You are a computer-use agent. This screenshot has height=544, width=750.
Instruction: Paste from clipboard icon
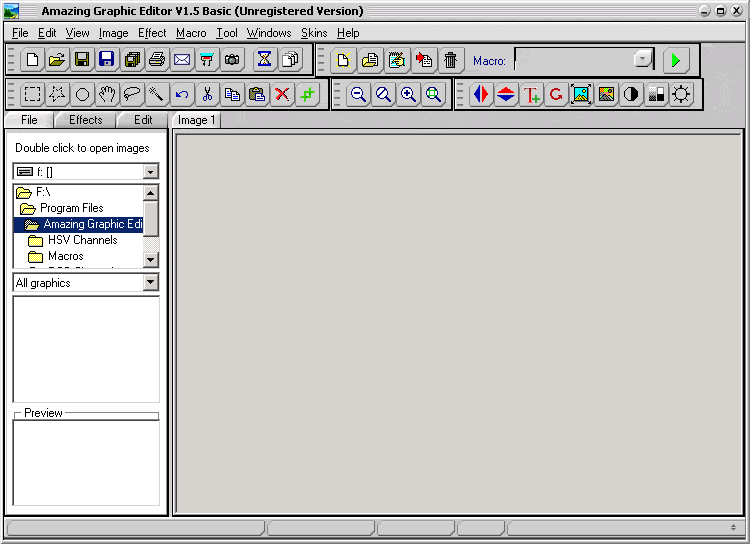[257, 94]
